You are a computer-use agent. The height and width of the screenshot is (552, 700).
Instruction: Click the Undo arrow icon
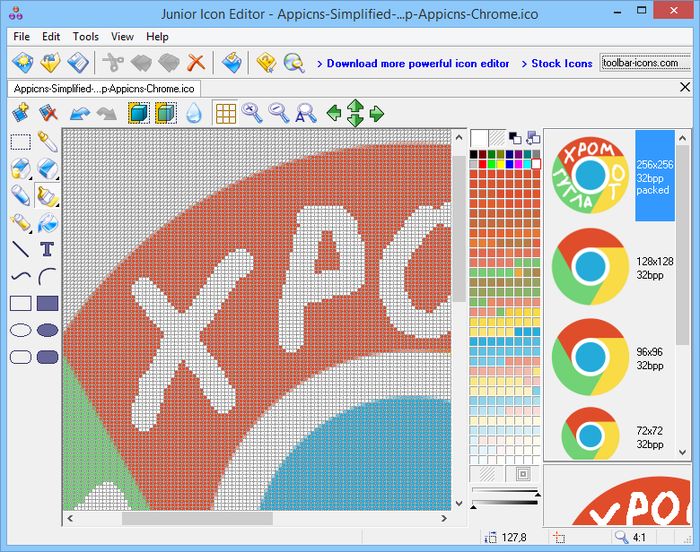[x=80, y=113]
